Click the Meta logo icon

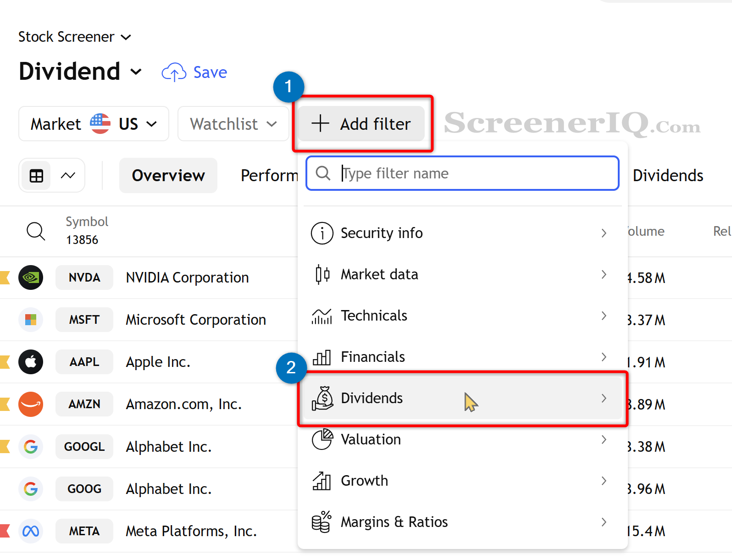tap(31, 531)
